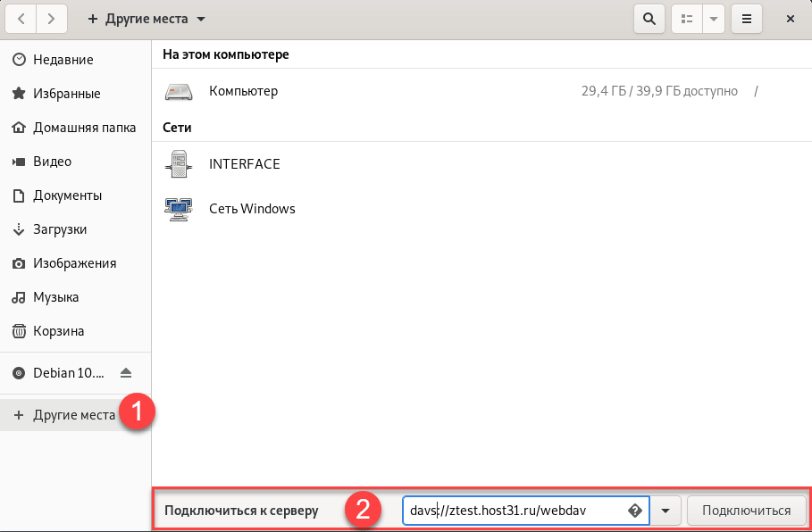Open Сеть Windows network entry
The width and height of the screenshot is (812, 532).
481,209
